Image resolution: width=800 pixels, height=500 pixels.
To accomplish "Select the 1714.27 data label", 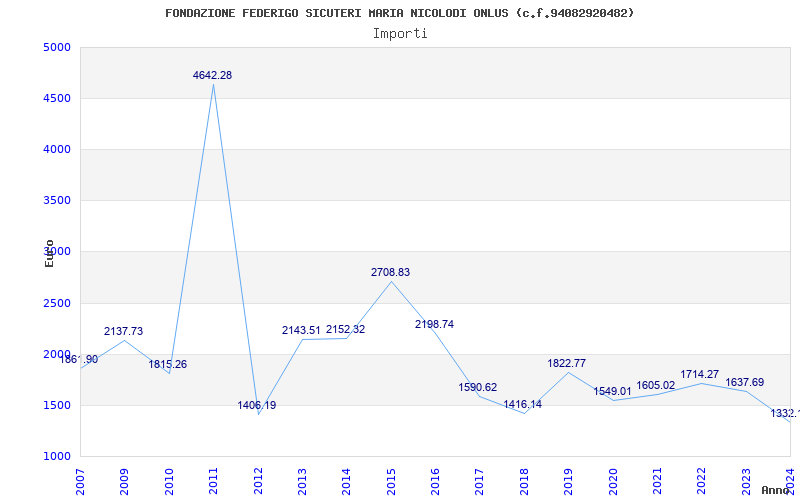I will point(699,374).
